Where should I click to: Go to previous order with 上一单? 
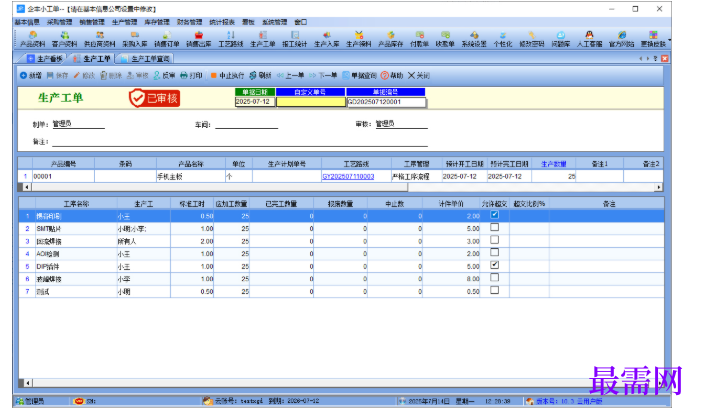click(290, 76)
